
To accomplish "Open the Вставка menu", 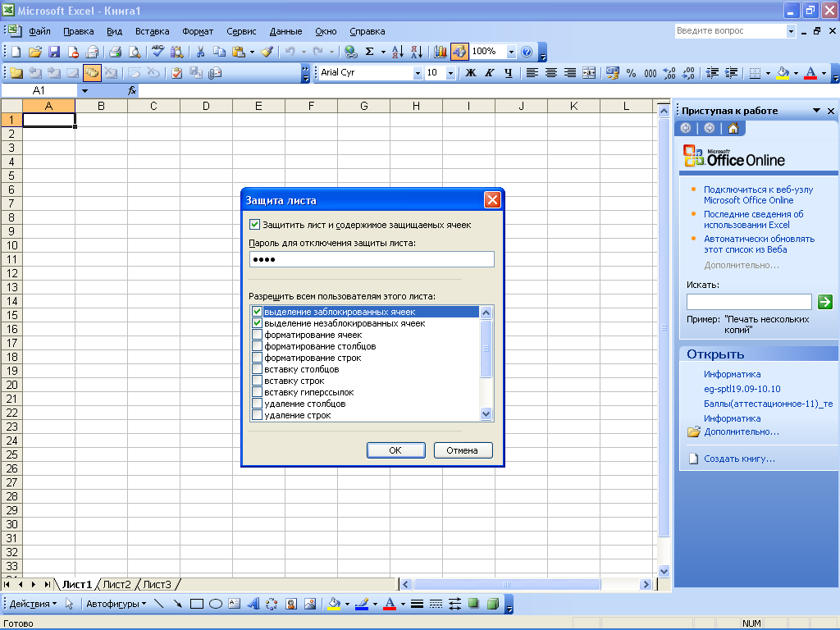I will 152,31.
